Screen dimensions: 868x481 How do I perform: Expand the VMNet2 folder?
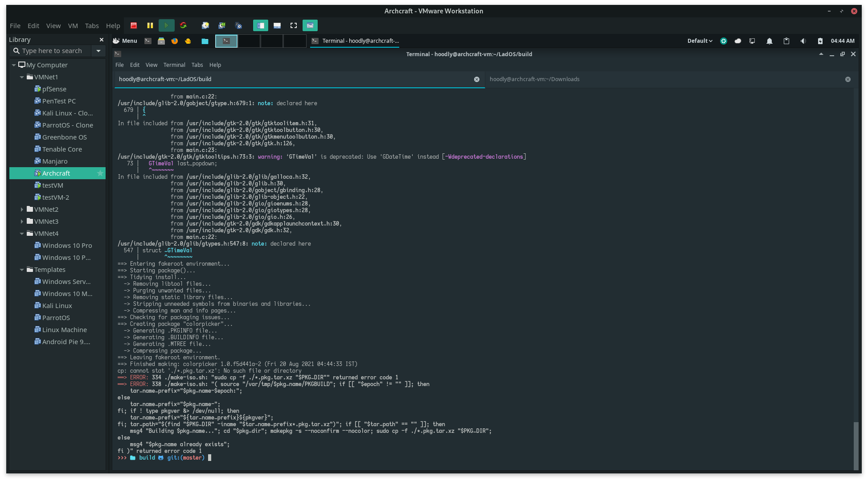pyautogui.click(x=22, y=210)
